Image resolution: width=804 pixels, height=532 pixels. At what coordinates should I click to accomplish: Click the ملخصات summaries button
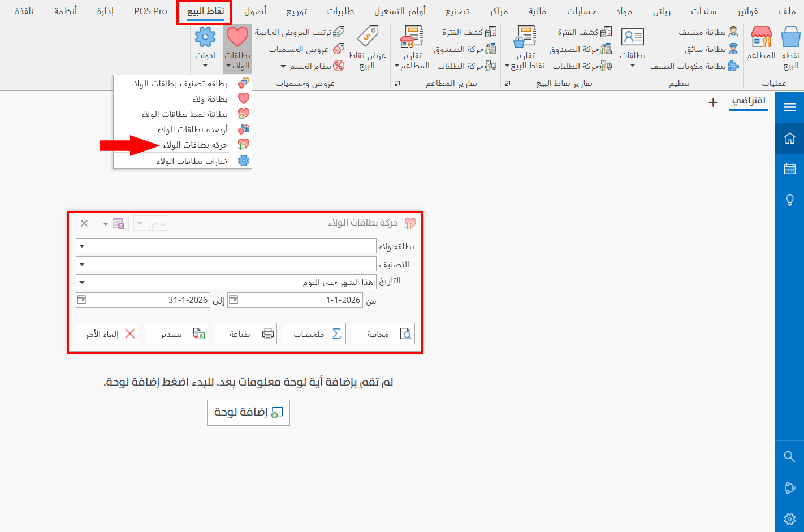[314, 334]
